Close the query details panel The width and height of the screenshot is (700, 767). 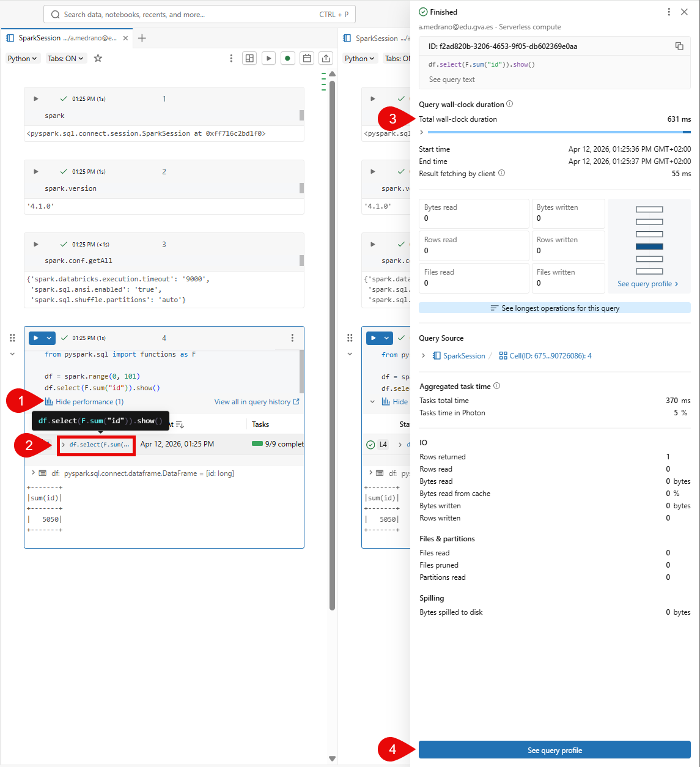point(684,12)
